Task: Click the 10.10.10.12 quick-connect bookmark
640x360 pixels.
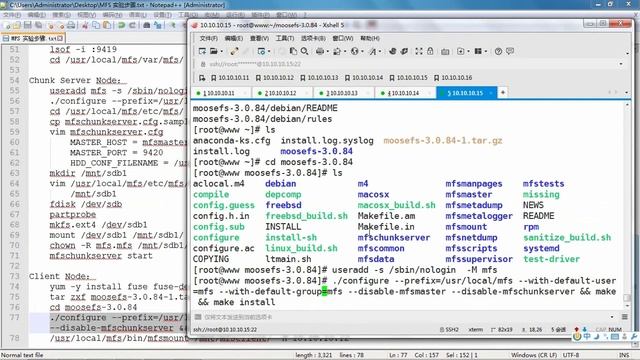Action: click(x=274, y=78)
